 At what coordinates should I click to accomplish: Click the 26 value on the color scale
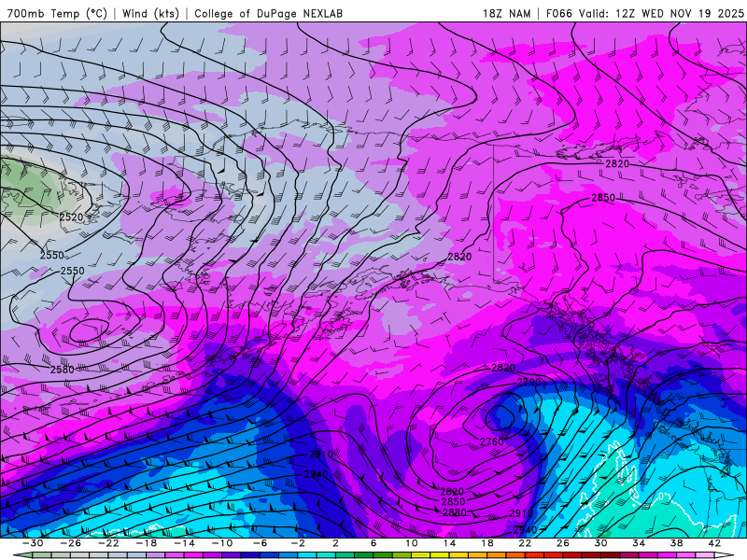point(563,543)
